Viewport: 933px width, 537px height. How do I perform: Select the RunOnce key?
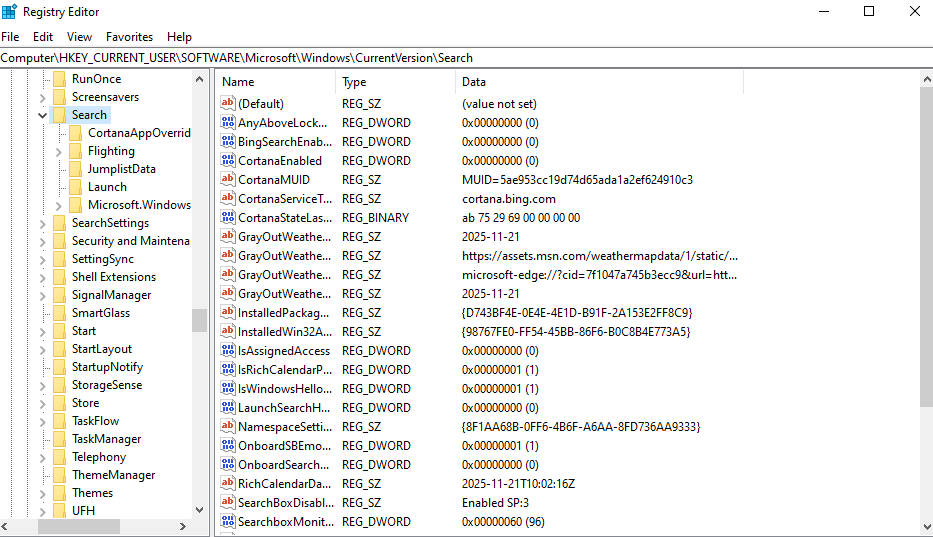pyautogui.click(x=96, y=79)
